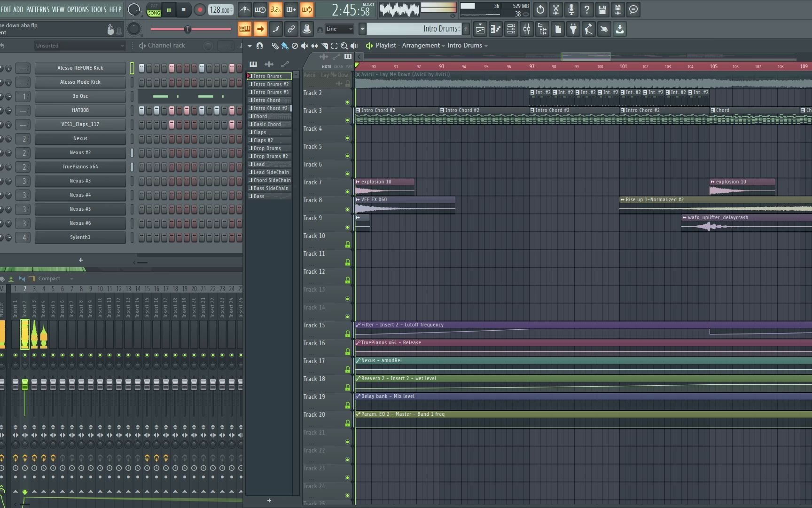Select the playlist Zoom magnifier tool
The width and height of the screenshot is (812, 508).
click(x=344, y=46)
